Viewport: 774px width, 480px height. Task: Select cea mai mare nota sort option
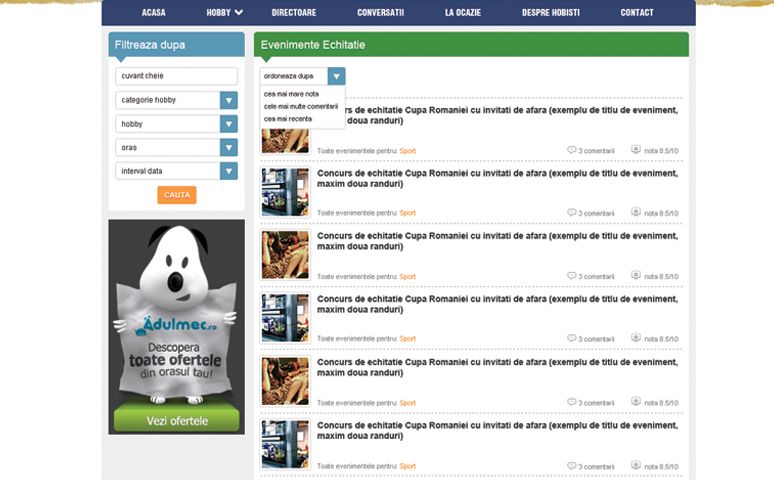pyautogui.click(x=292, y=94)
